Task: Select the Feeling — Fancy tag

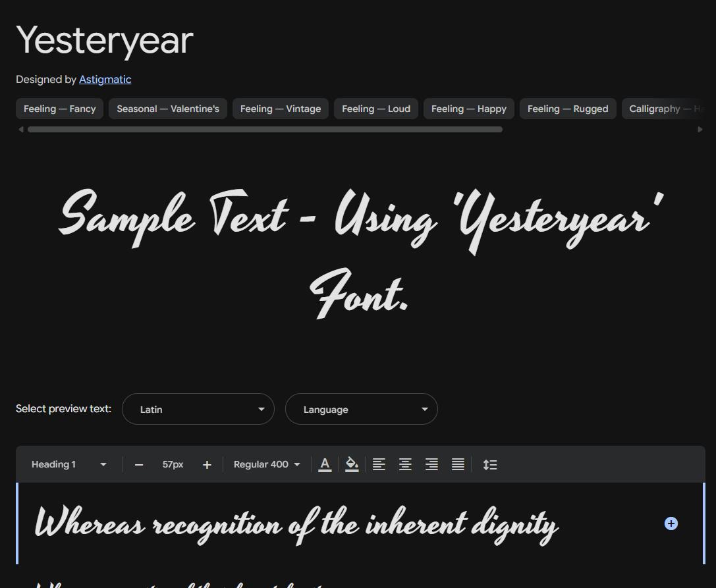Action: [x=60, y=109]
